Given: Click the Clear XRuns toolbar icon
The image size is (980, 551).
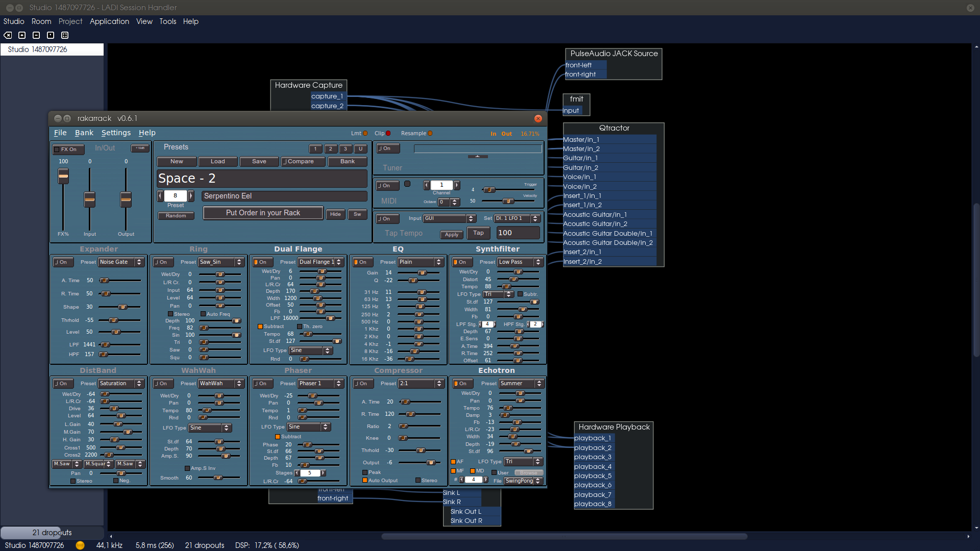Looking at the screenshot, I should click(x=8, y=35).
